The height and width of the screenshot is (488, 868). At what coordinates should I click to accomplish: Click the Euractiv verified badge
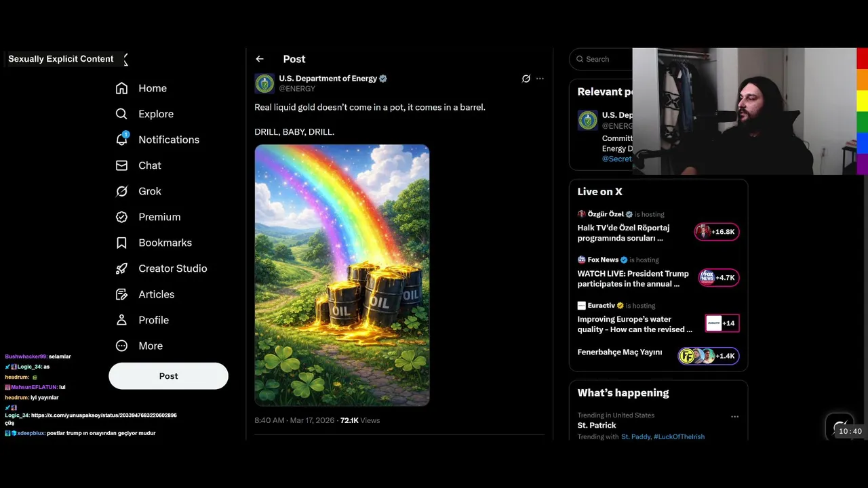[x=620, y=306]
